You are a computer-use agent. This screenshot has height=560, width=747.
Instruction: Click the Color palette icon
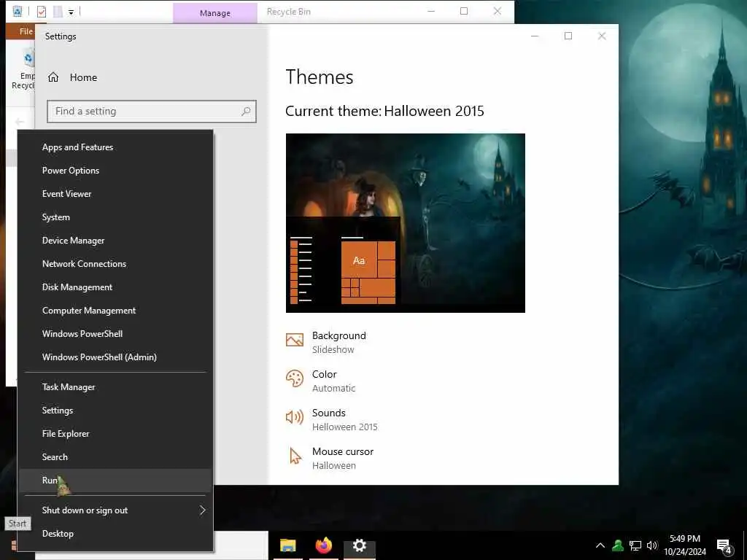click(295, 378)
